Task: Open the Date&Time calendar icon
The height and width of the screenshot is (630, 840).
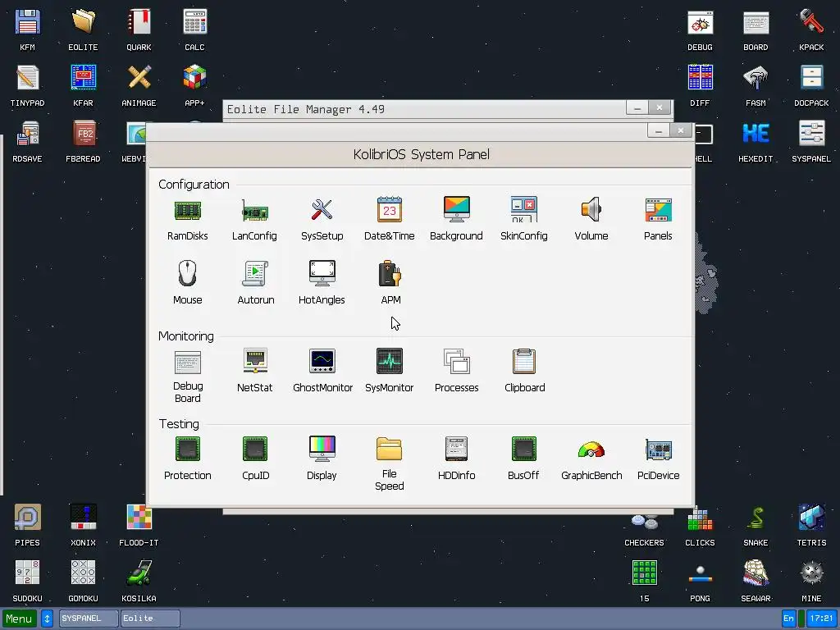Action: click(x=390, y=209)
